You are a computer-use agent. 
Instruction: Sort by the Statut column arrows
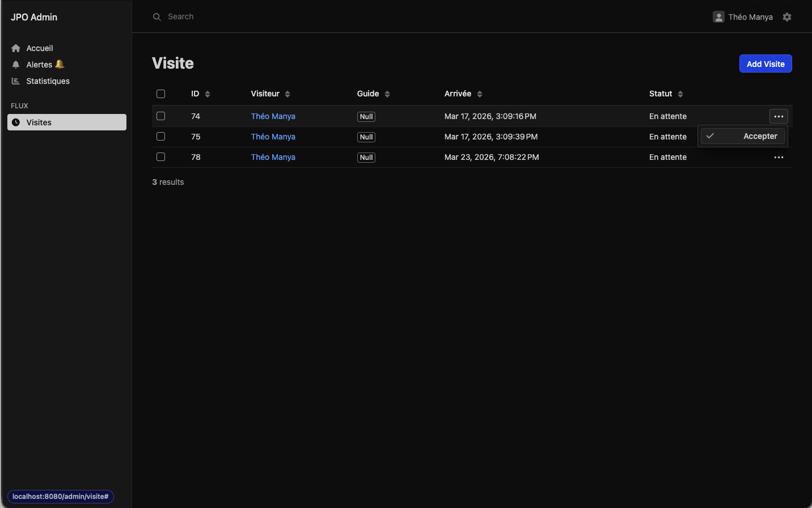pos(680,94)
